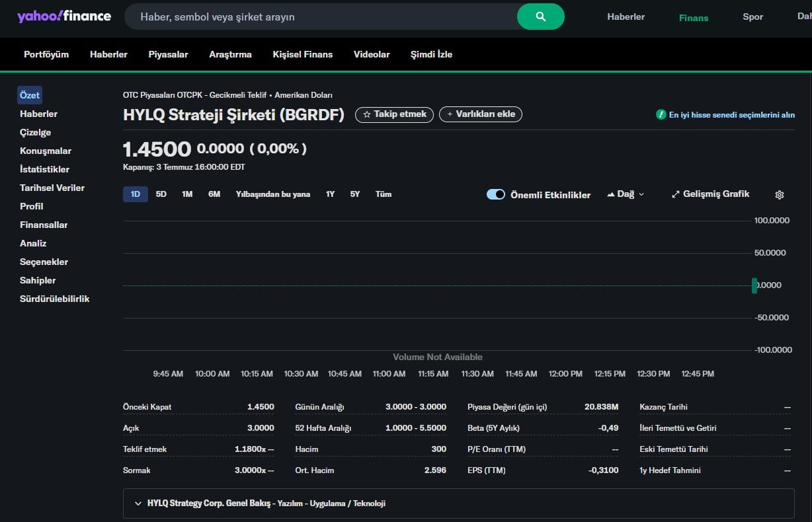Click the Sormak value 3.0000x
The image size is (812, 522).
(255, 470)
